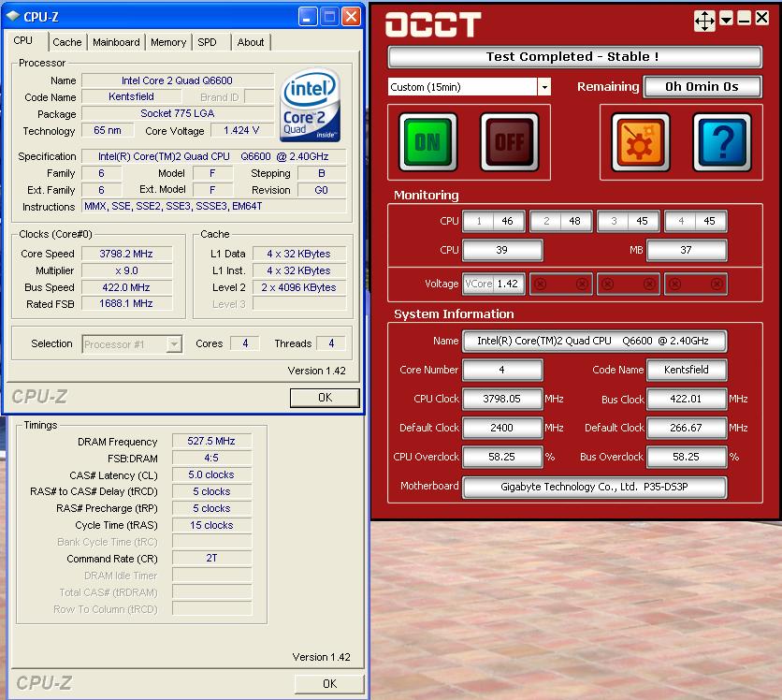
Task: Open the Memory tab
Action: 168,42
